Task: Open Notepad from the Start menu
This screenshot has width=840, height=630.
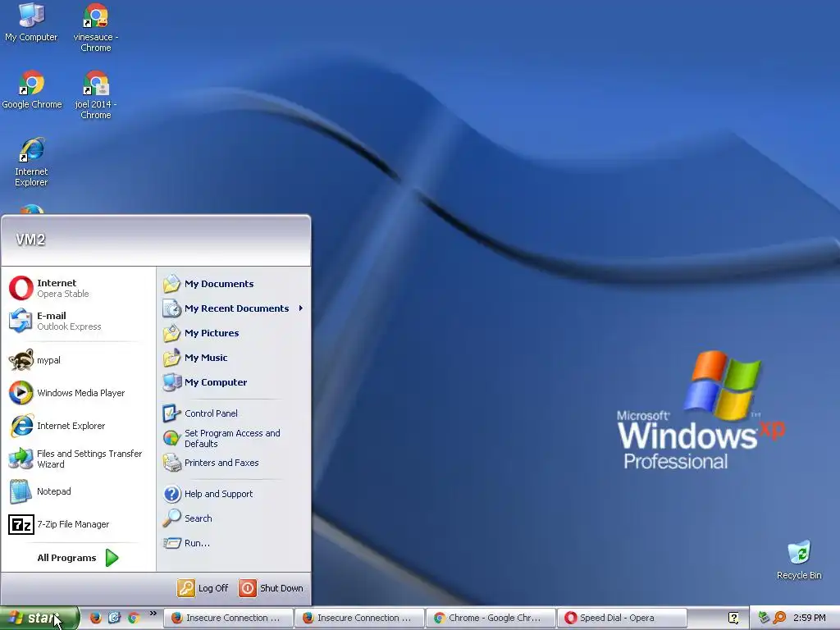Action: (78, 491)
